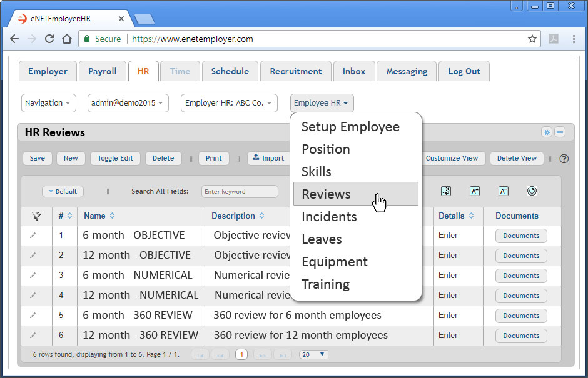Click Enter in the Details column for row 3
This screenshot has width=588, height=378.
coord(447,275)
